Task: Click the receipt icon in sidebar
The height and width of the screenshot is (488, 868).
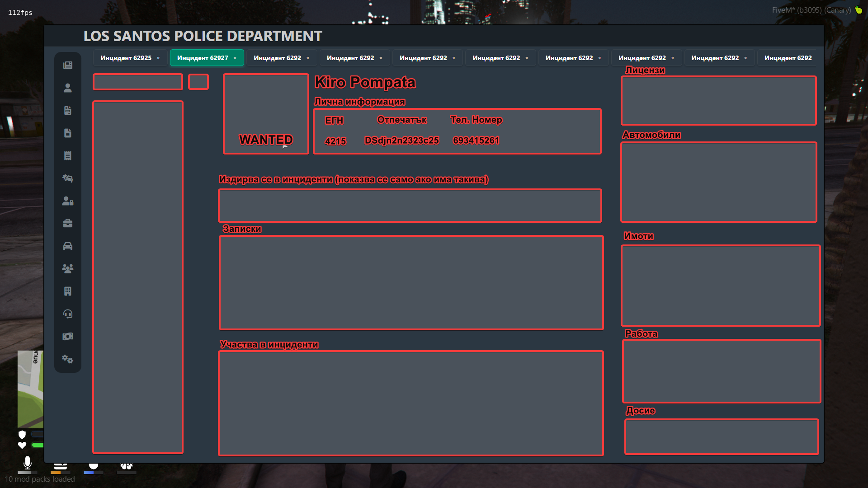Action: 68,156
